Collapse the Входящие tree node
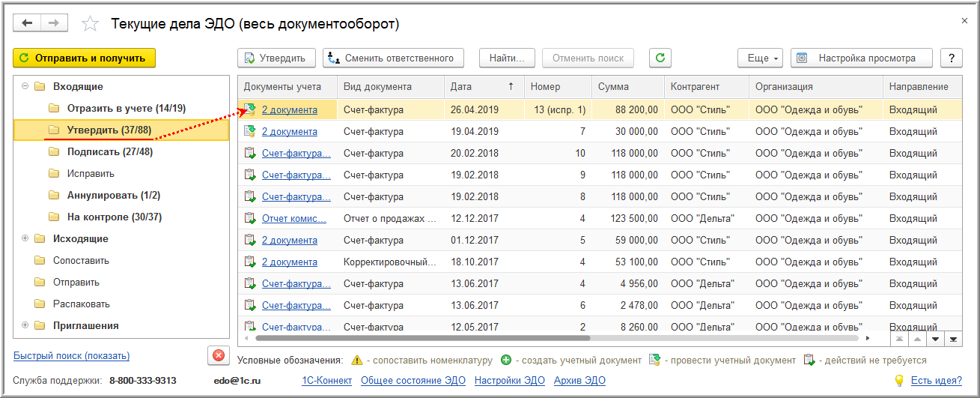Screen dimensions: 980x398 click(x=25, y=86)
